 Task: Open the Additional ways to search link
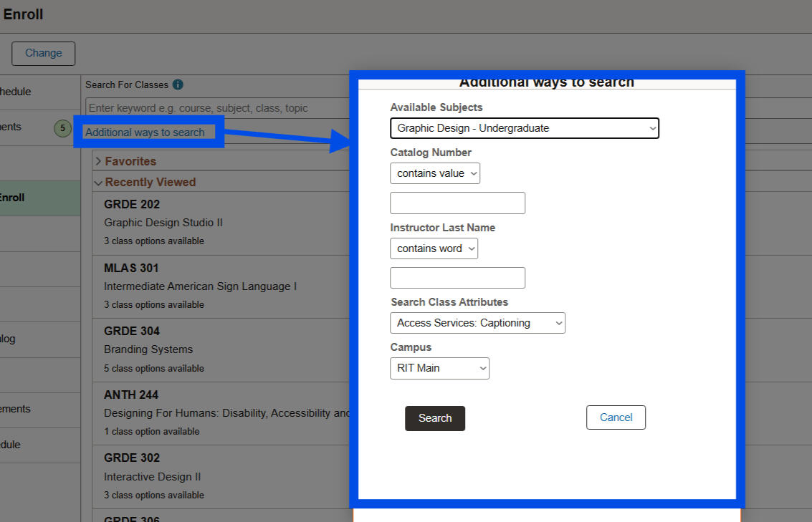point(147,132)
